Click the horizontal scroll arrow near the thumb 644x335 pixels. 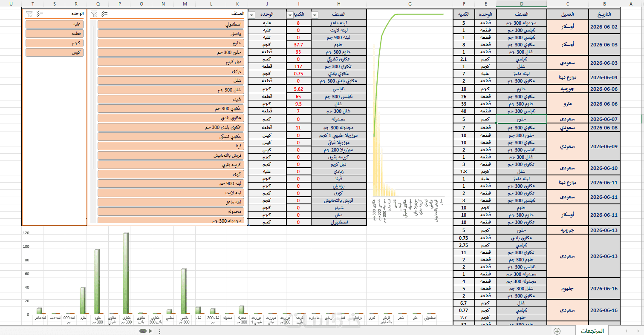pyautogui.click(x=150, y=331)
